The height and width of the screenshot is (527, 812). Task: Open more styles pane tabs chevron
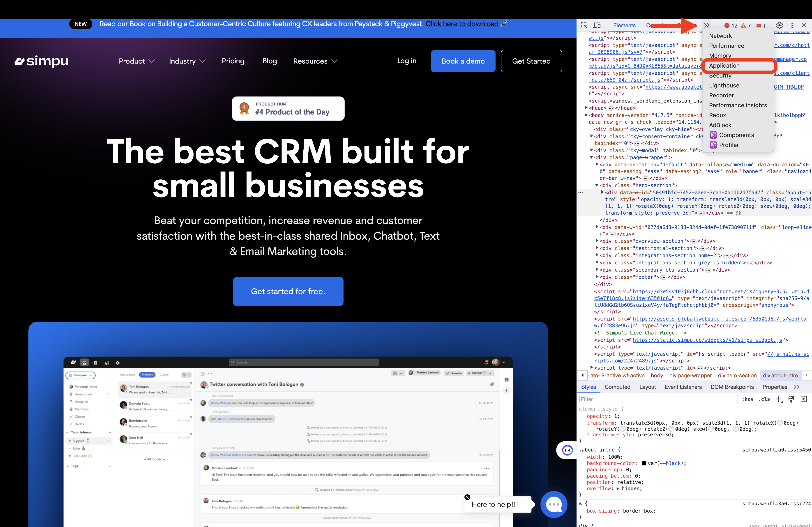(797, 387)
